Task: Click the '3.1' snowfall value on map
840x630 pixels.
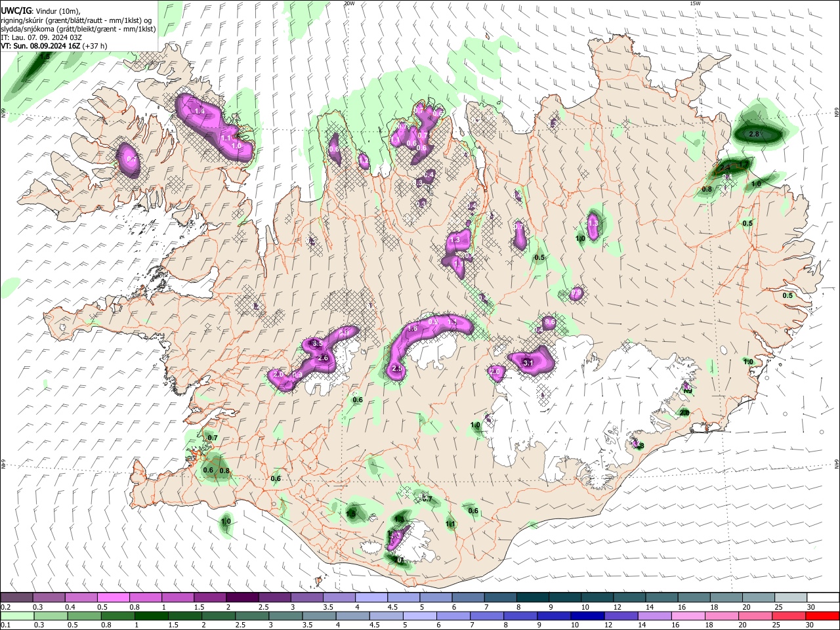Action: 528,363
